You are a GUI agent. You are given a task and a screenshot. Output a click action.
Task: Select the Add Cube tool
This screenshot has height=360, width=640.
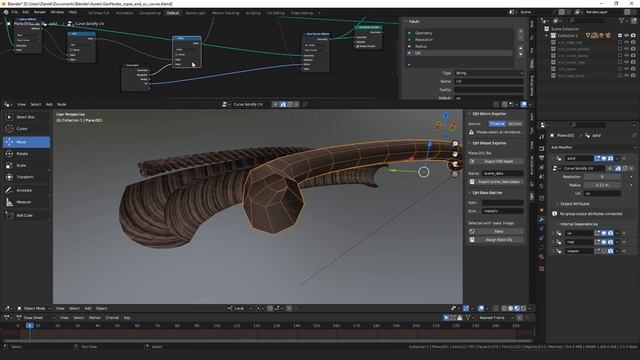(x=27, y=215)
